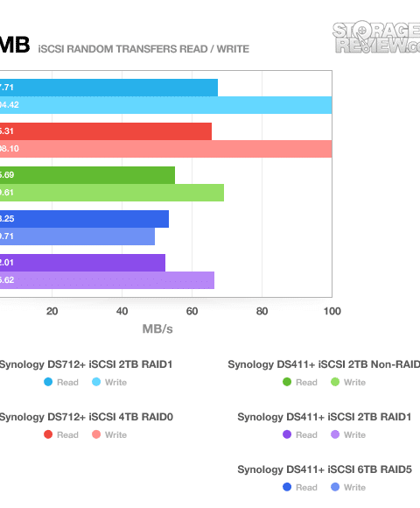The width and height of the screenshot is (420, 508).
Task: Click the '40' x-axis tick label
Action: click(x=122, y=311)
